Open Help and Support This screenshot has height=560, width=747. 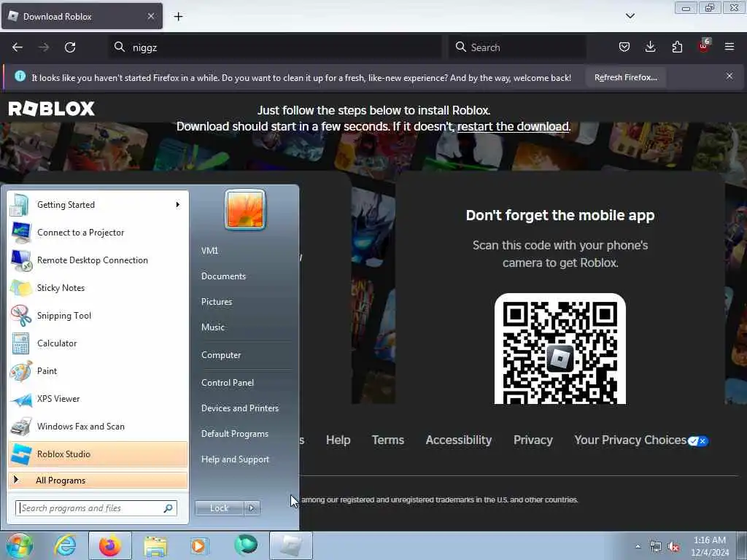pyautogui.click(x=236, y=459)
